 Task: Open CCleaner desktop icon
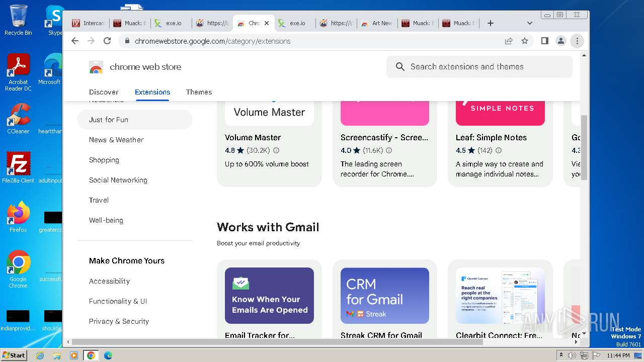(18, 119)
